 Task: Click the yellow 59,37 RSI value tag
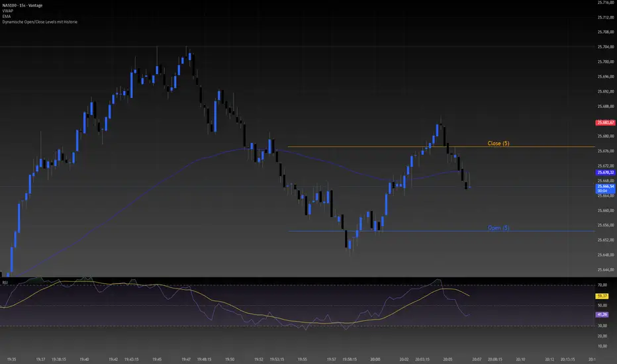[x=602, y=296]
